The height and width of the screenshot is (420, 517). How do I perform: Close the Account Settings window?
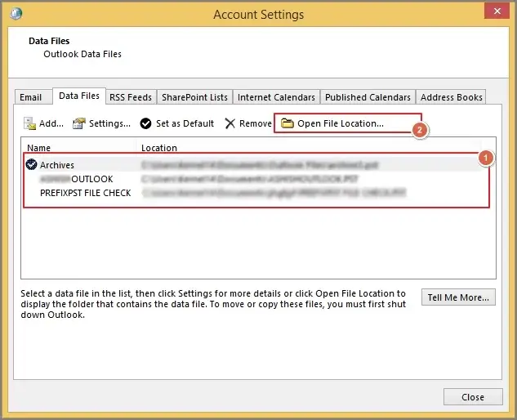pos(497,11)
